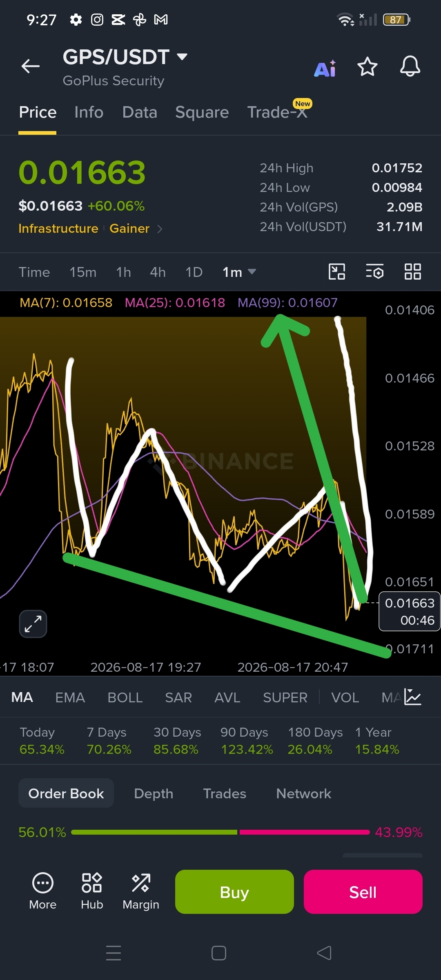The image size is (441, 980).
Task: Tap the battery indicator in status bar
Action: pos(396,20)
